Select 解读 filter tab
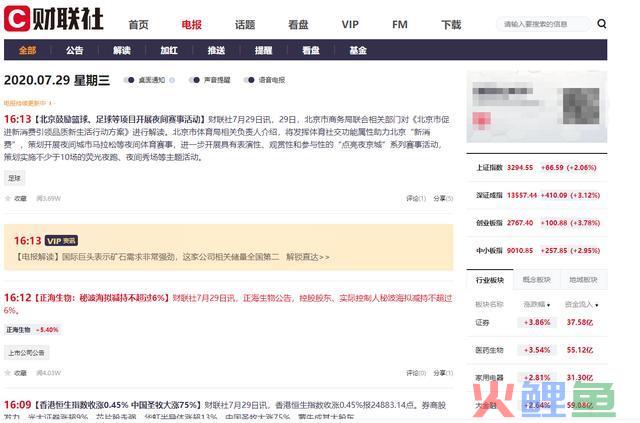640x423 pixels. pos(122,50)
